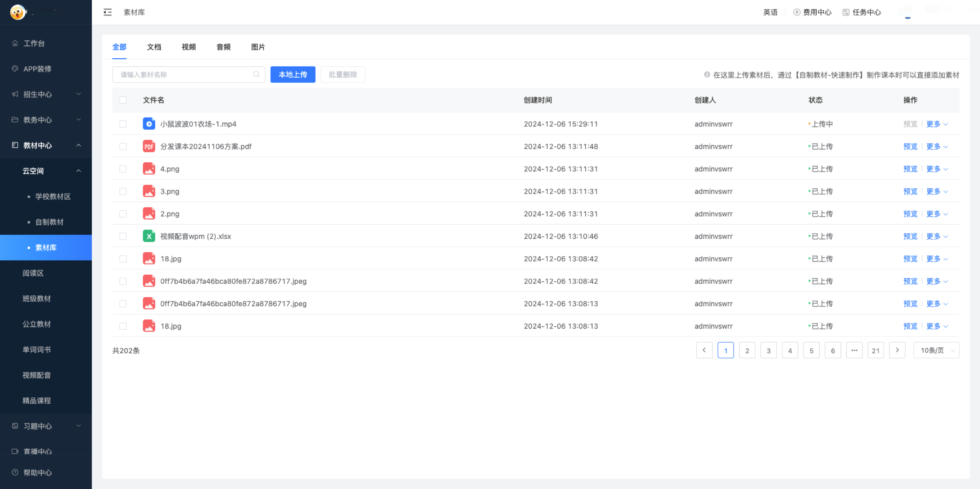This screenshot has width=980, height=489.
Task: Open the 任务中心 task center icon
Action: [846, 12]
